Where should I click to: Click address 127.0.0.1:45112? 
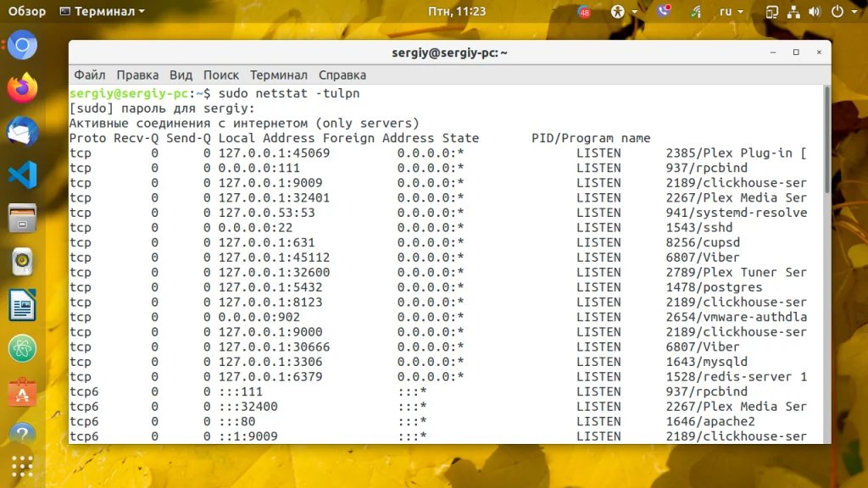click(274, 258)
